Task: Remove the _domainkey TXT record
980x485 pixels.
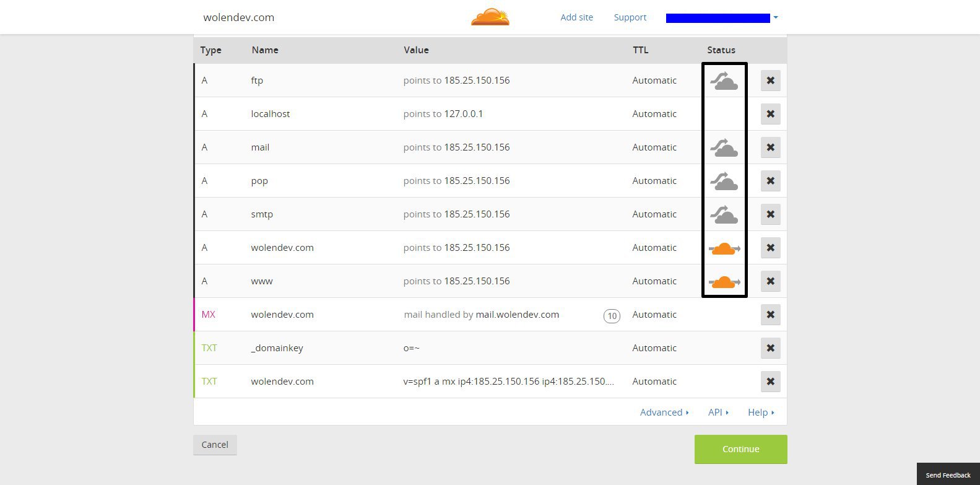Action: coord(770,348)
